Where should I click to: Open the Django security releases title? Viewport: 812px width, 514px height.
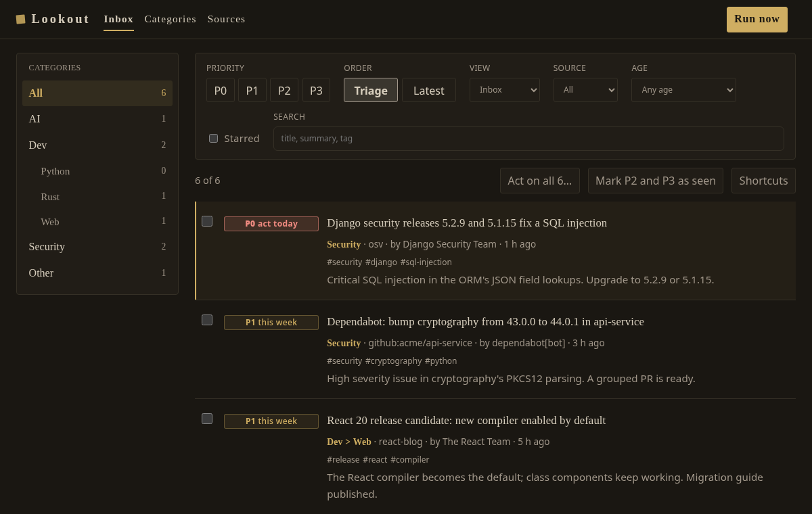(467, 223)
